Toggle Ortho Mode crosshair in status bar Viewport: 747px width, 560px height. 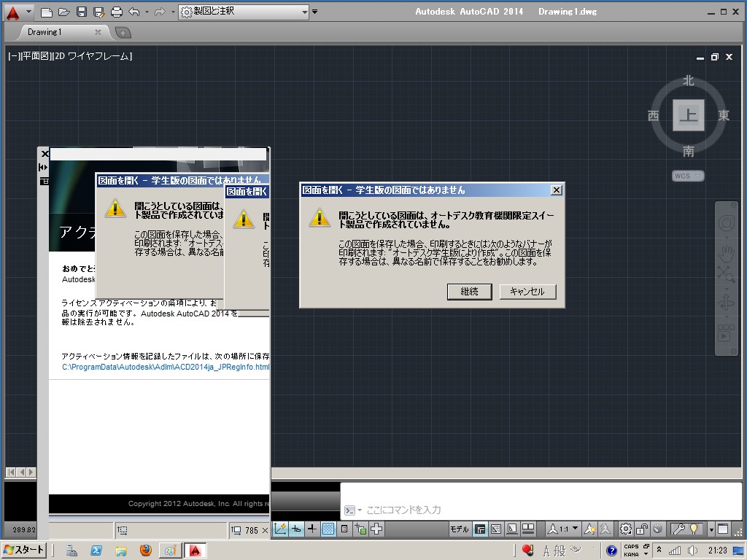coord(312,529)
